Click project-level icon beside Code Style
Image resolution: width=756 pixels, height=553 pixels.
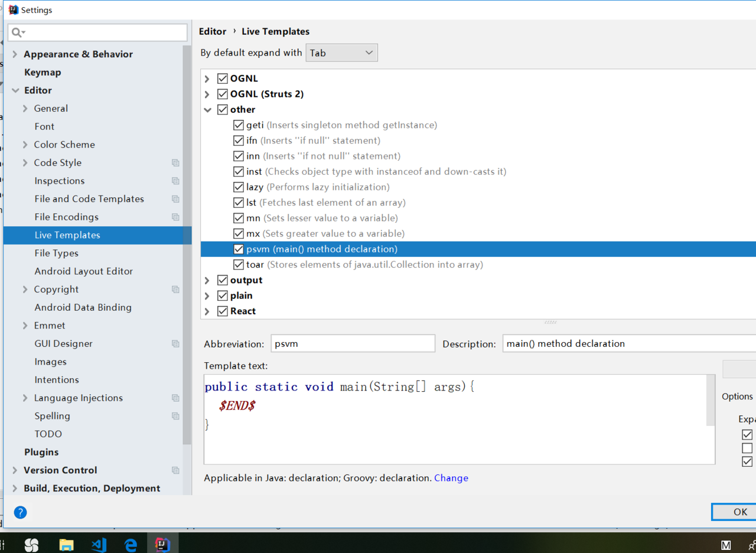pyautogui.click(x=175, y=162)
